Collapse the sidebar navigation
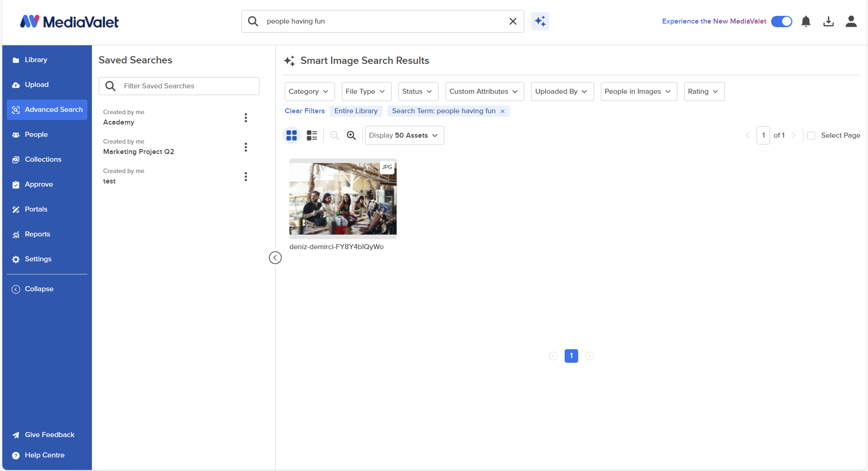868x471 pixels. [x=47, y=289]
